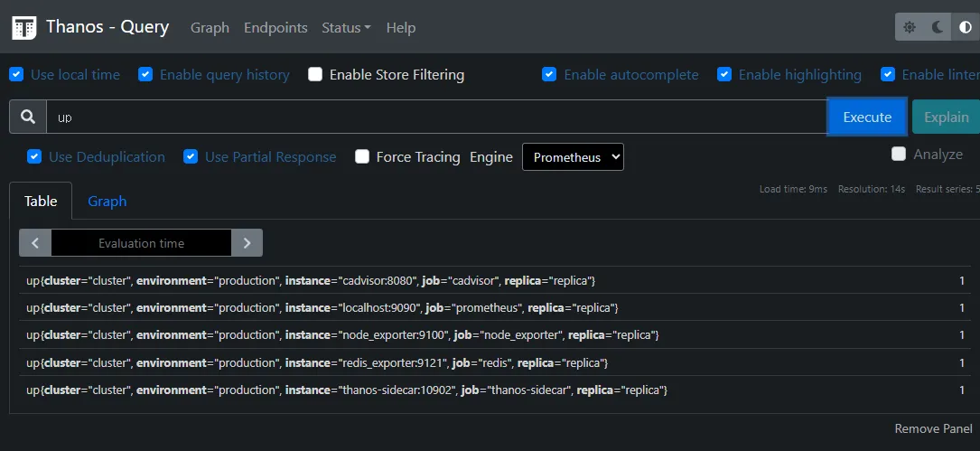Click the Resolution: 14s text
980x451 pixels.
point(872,189)
